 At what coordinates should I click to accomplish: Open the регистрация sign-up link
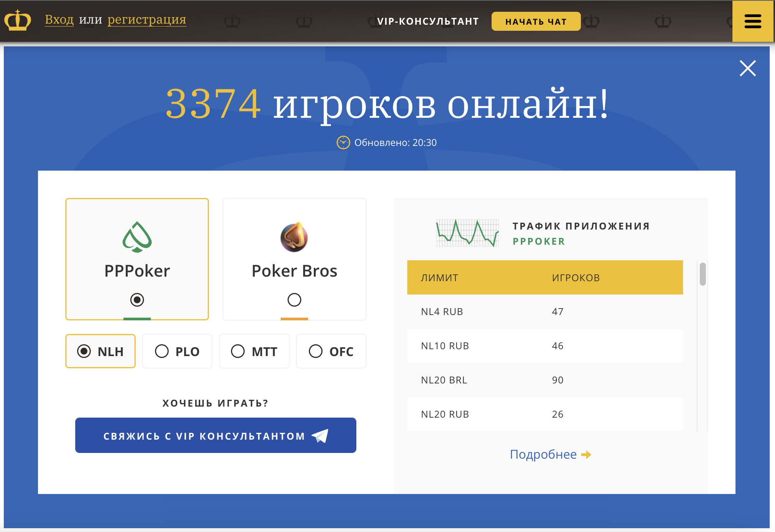coord(147,19)
